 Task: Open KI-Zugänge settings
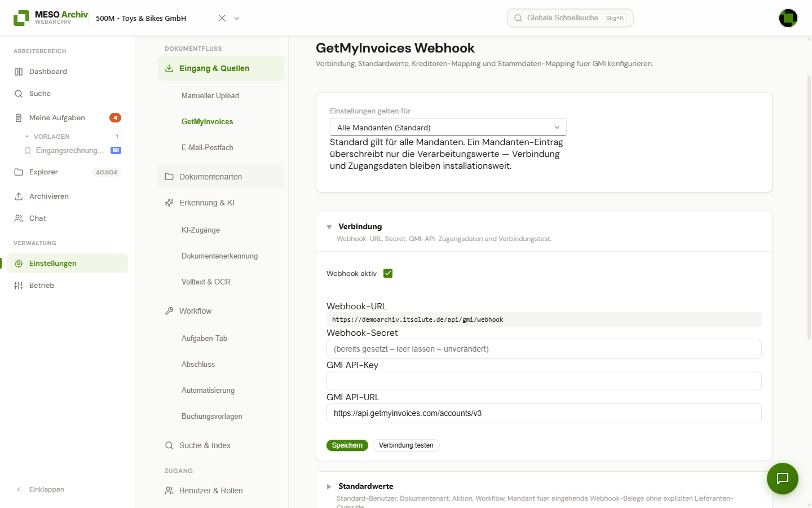[201, 230]
